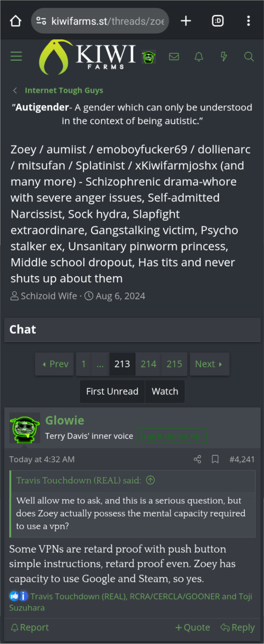Viewport: 264px width, 644px height.
Task: Open Glowie's avatar in the post
Action: tap(25, 428)
